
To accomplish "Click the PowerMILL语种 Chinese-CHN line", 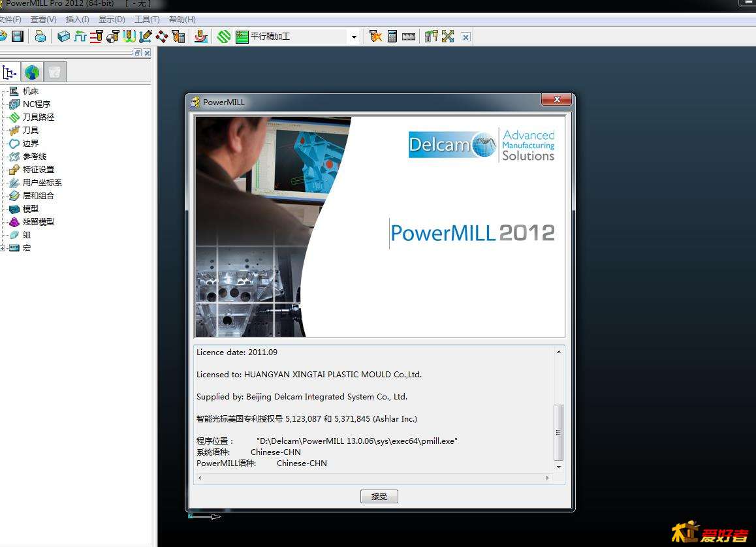I will coord(262,463).
